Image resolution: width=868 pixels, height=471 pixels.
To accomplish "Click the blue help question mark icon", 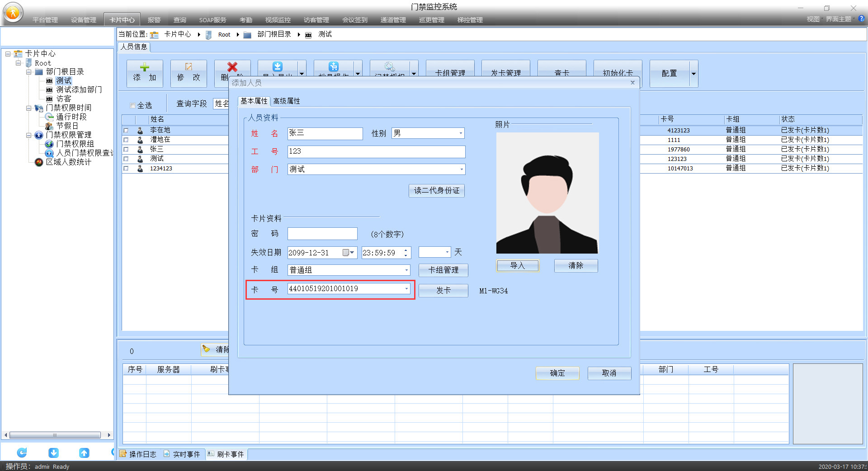I will (861, 19).
